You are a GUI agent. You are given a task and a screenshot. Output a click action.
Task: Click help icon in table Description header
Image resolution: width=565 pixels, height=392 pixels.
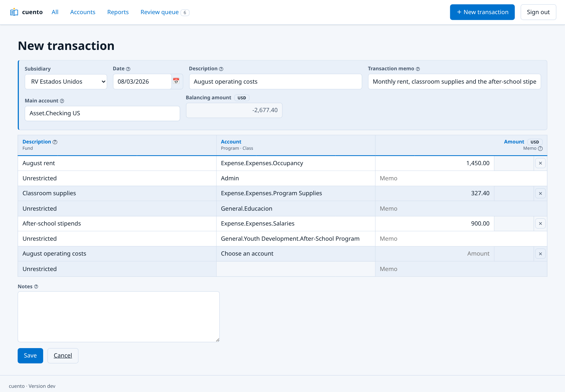pyautogui.click(x=55, y=142)
